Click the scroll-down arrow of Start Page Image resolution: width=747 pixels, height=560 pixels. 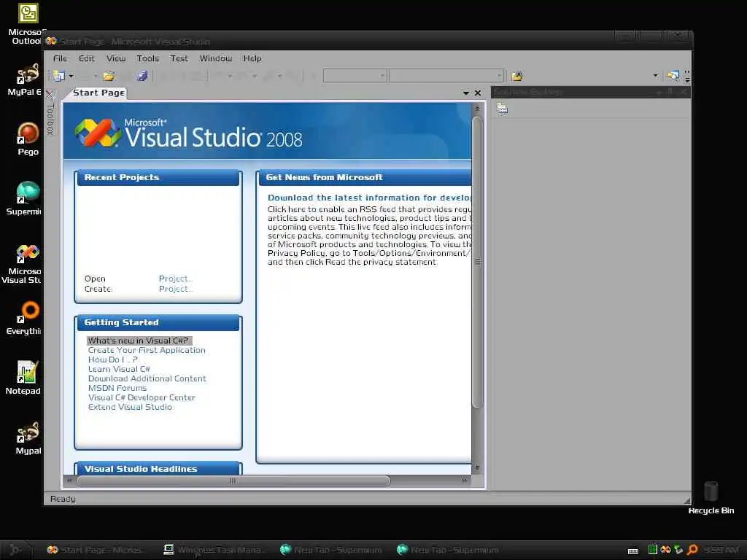[x=477, y=469]
